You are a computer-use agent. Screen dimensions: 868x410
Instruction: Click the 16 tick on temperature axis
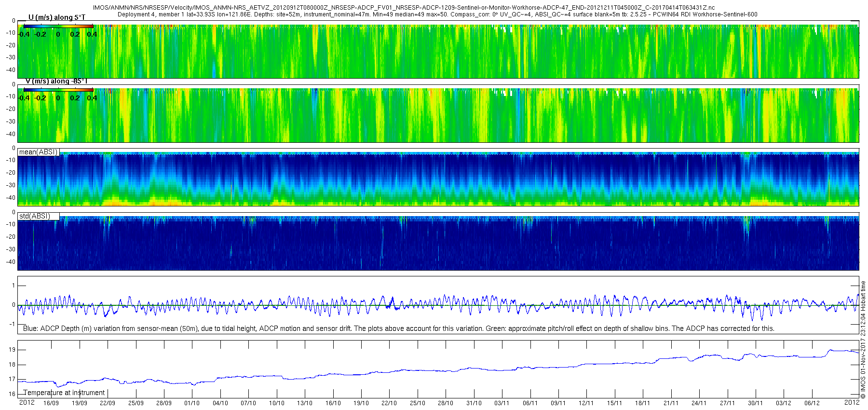coord(12,394)
